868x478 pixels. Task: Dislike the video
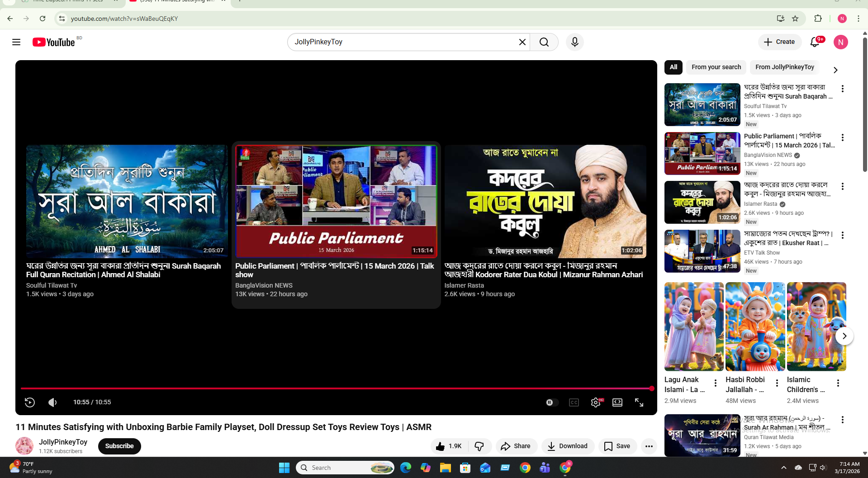pos(479,446)
